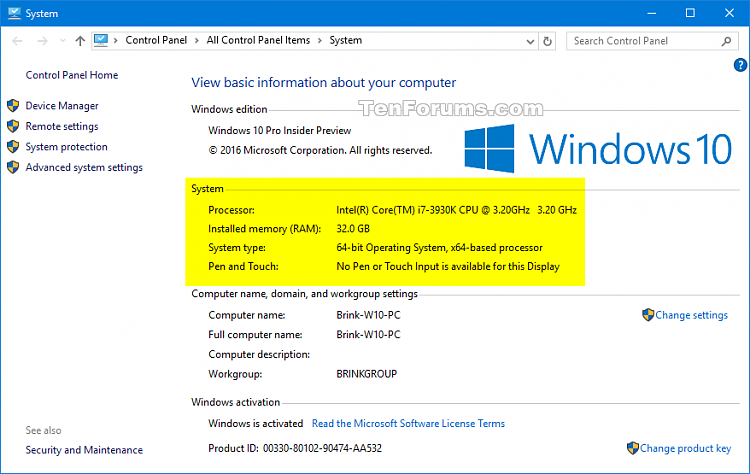Click the Back navigation arrow
Viewport: 750px width, 474px height.
[x=17, y=41]
